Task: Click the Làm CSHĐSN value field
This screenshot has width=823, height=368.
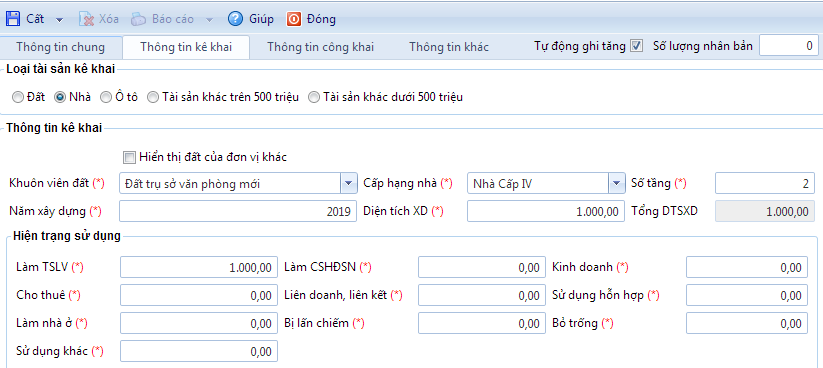Action: [x=482, y=267]
